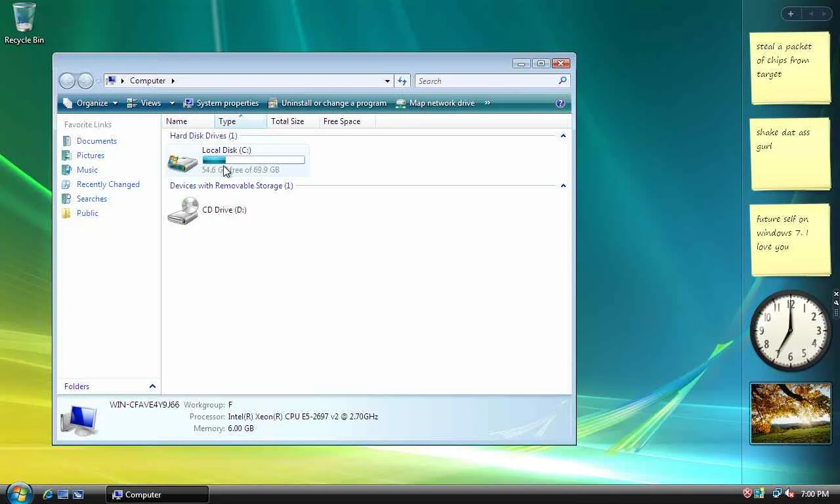The image size is (840, 504).
Task: Open the Windows Start orb
Action: click(19, 493)
